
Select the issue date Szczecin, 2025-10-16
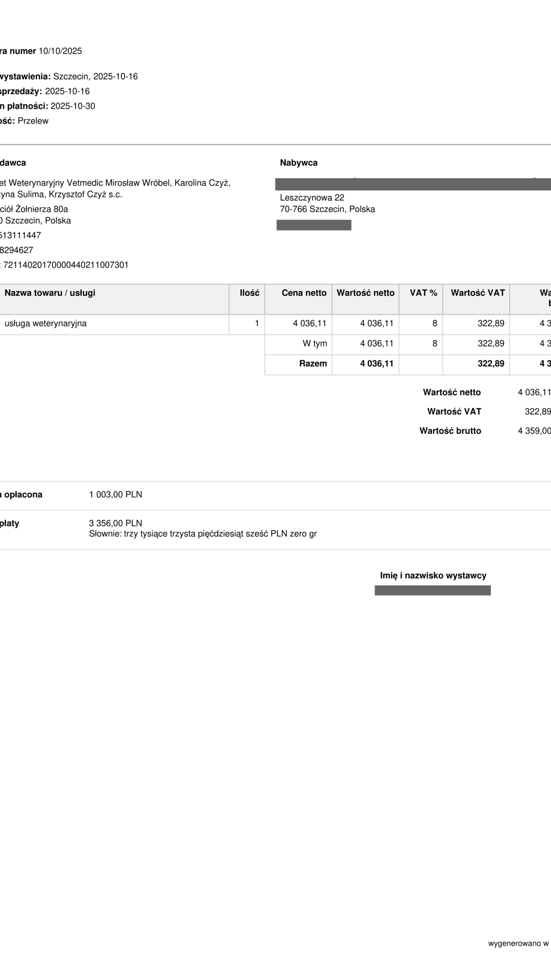click(x=95, y=77)
